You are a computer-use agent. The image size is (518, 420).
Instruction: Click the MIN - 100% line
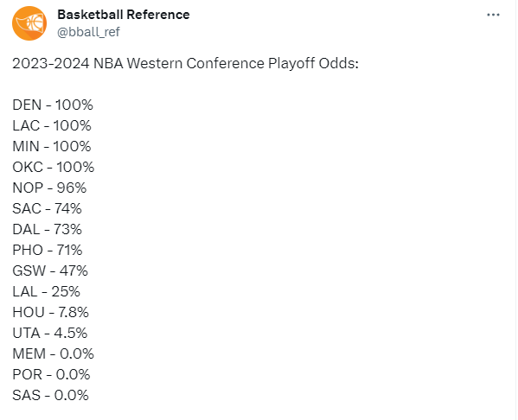pyautogui.click(x=52, y=147)
